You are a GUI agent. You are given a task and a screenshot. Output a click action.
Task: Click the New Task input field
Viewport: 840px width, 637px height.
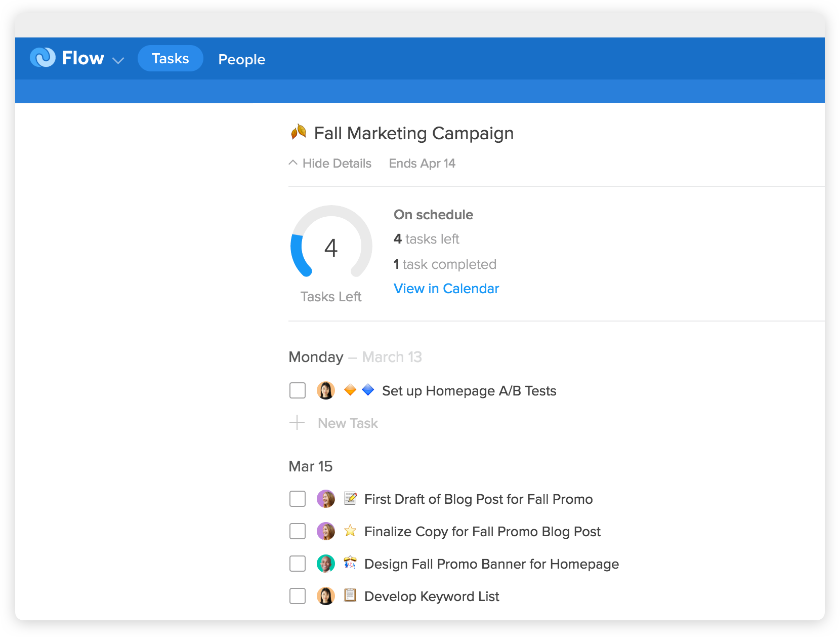coord(348,423)
